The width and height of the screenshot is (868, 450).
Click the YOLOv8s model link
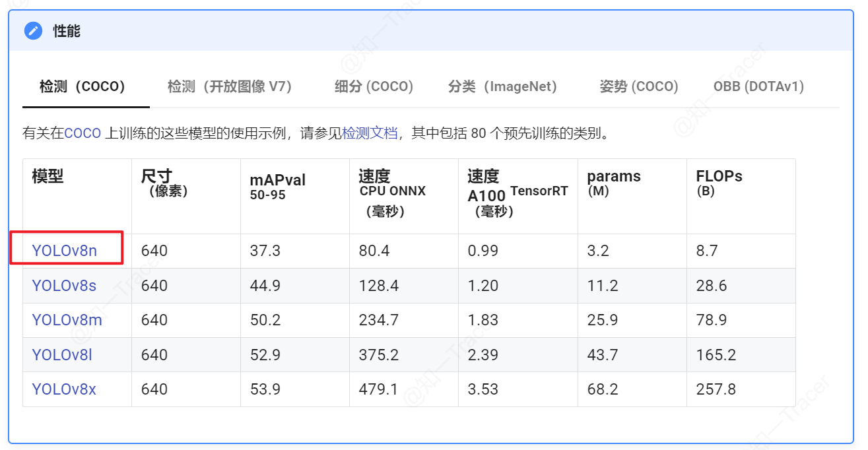coord(64,286)
